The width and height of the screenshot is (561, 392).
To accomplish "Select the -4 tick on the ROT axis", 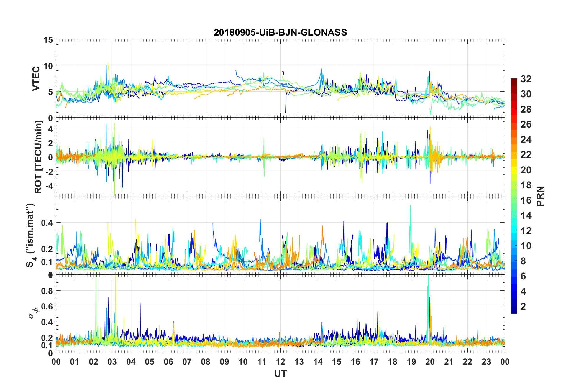I will [48, 185].
